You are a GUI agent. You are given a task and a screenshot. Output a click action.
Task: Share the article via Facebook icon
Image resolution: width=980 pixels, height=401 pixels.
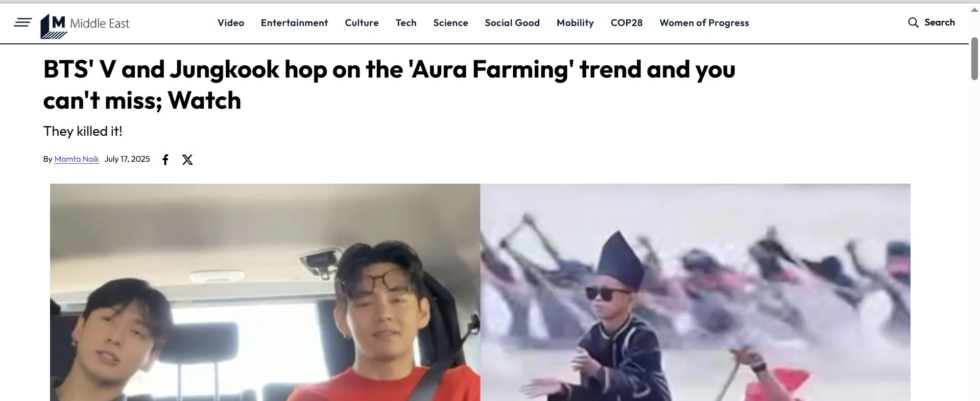pyautogui.click(x=165, y=160)
